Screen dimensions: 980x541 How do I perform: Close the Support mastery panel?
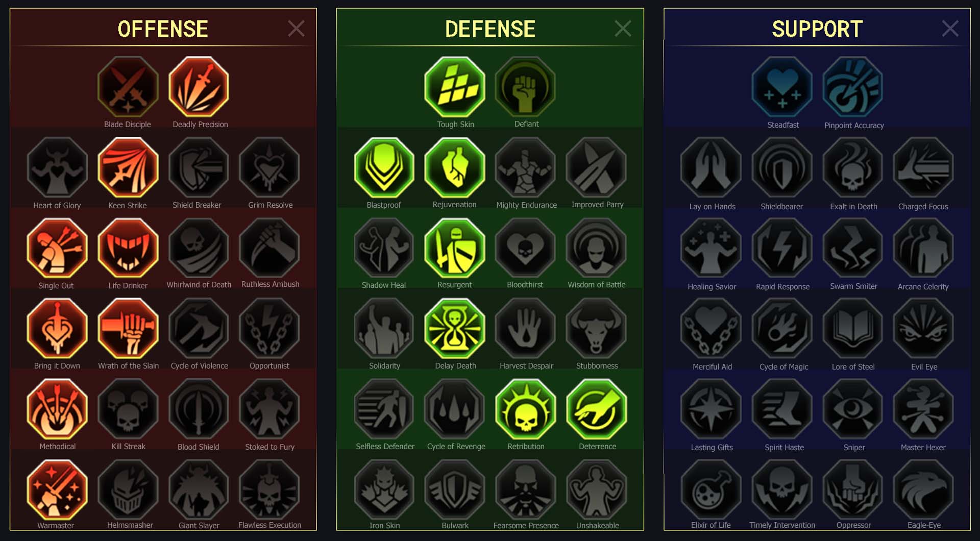[950, 29]
